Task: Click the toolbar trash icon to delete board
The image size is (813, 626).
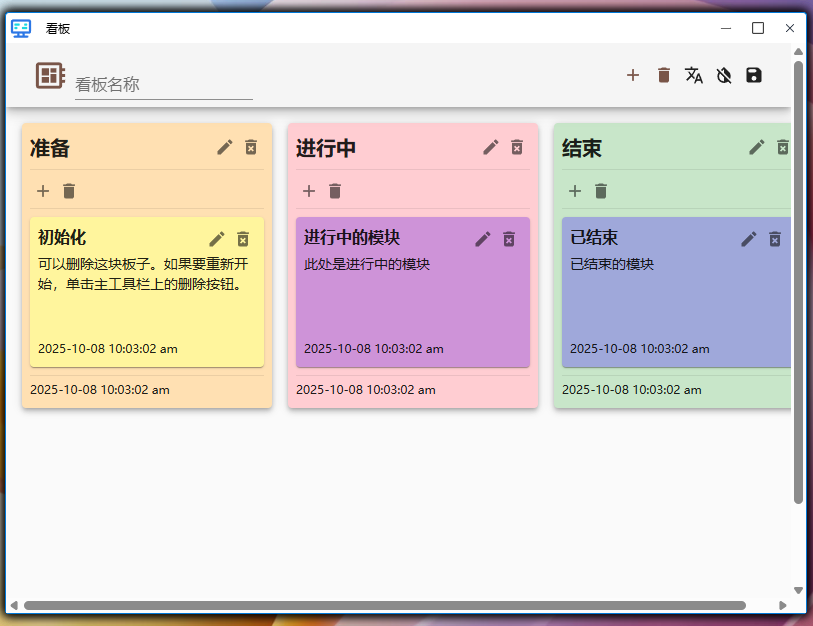Action: click(663, 75)
